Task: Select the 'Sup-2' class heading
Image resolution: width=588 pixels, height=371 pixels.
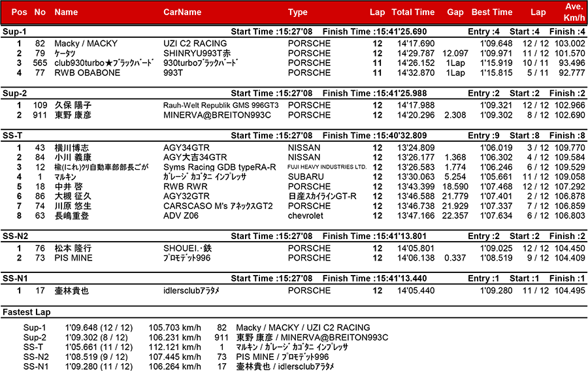Action: coord(14,93)
